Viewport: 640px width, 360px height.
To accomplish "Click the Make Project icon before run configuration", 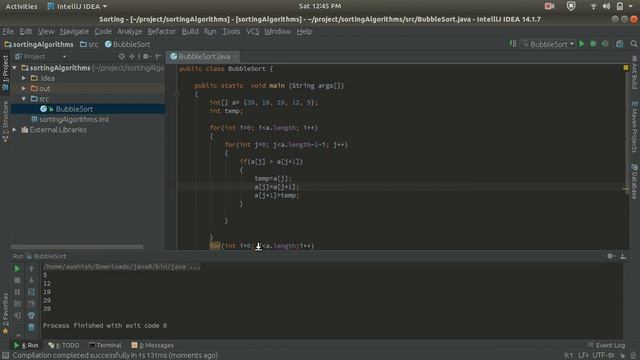I will 513,44.
